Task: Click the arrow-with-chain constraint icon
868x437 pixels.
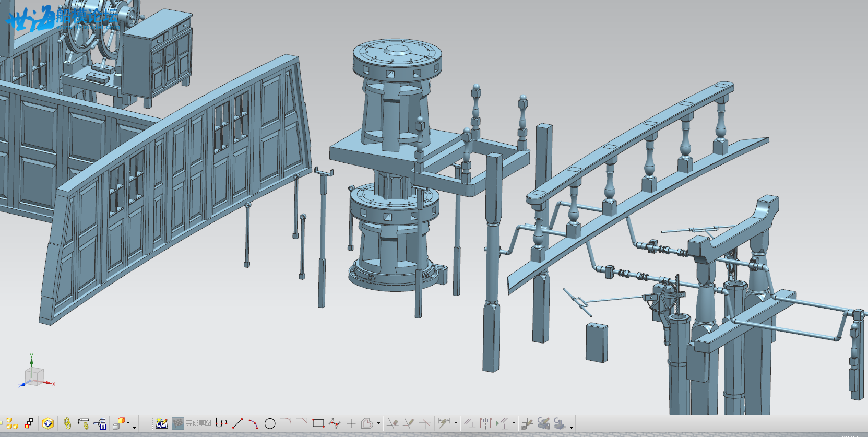Action: (x=84, y=423)
